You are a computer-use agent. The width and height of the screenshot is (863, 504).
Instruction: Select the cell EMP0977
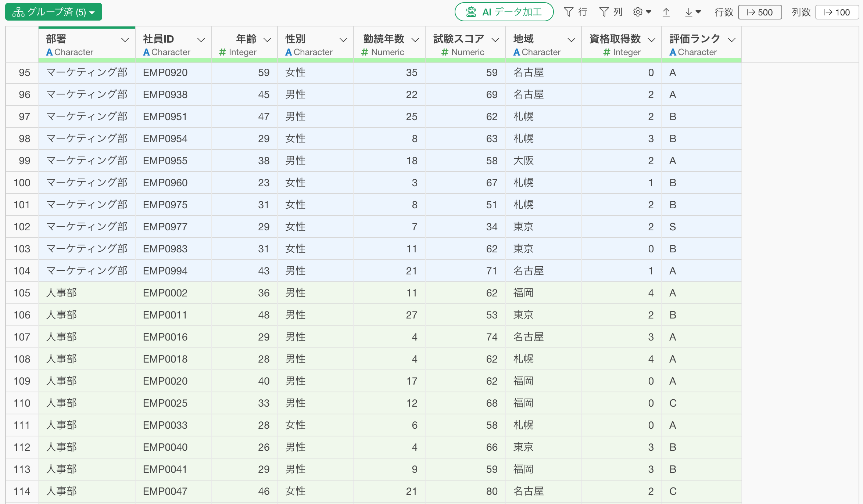point(165,227)
